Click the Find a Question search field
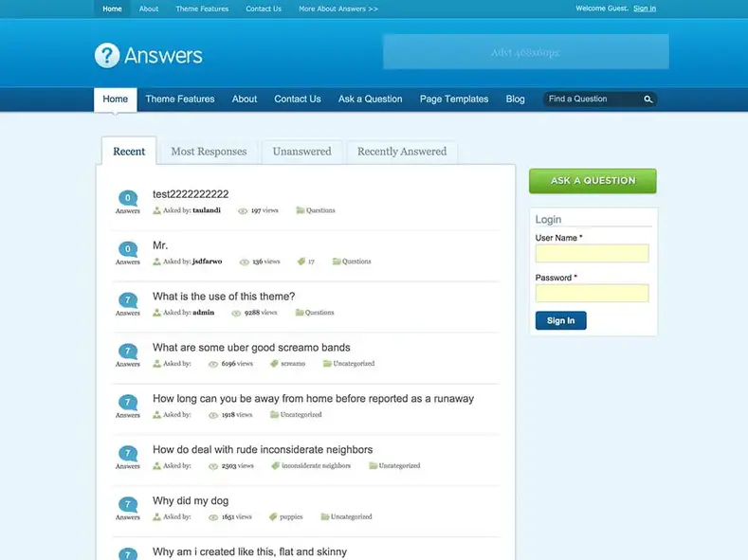The width and height of the screenshot is (748, 560). (593, 99)
